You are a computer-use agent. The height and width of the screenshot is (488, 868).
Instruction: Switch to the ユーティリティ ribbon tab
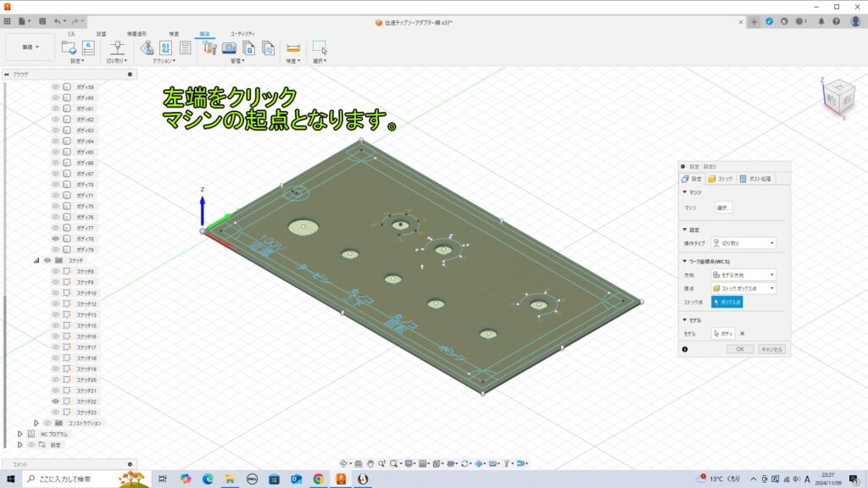pyautogui.click(x=242, y=34)
